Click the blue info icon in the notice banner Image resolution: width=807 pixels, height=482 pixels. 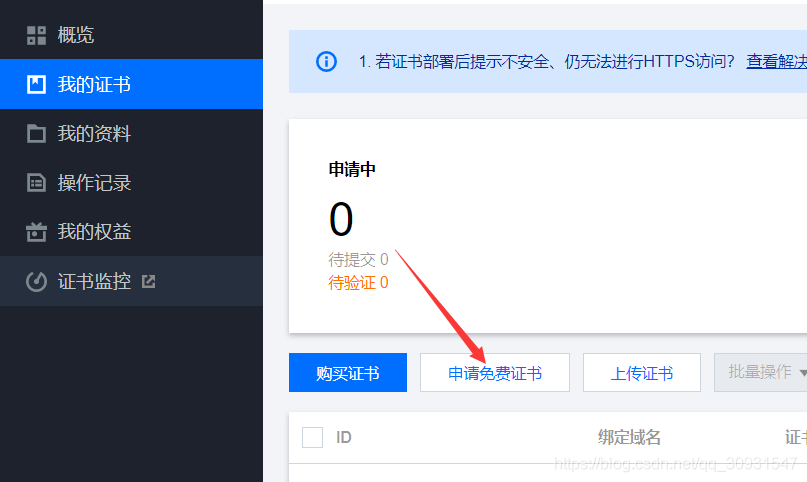[x=326, y=62]
